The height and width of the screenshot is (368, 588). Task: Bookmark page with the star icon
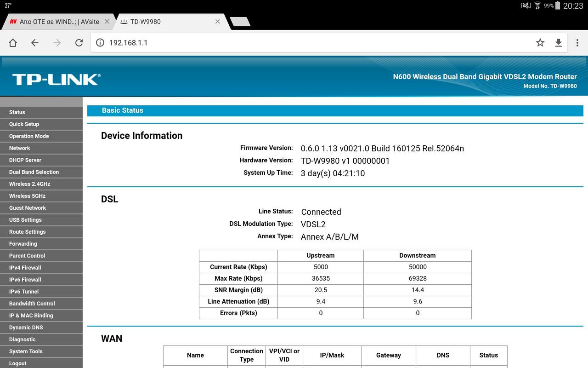point(540,43)
